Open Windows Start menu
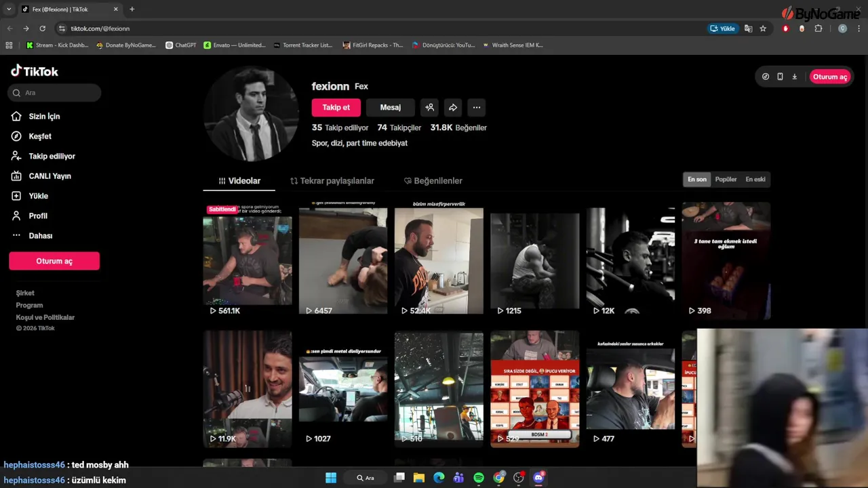 pyautogui.click(x=331, y=478)
